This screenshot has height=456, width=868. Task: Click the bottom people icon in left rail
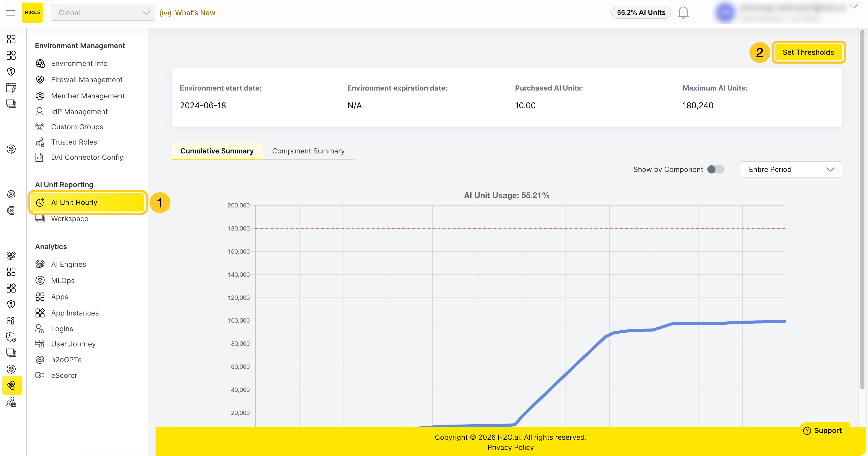pos(11,402)
